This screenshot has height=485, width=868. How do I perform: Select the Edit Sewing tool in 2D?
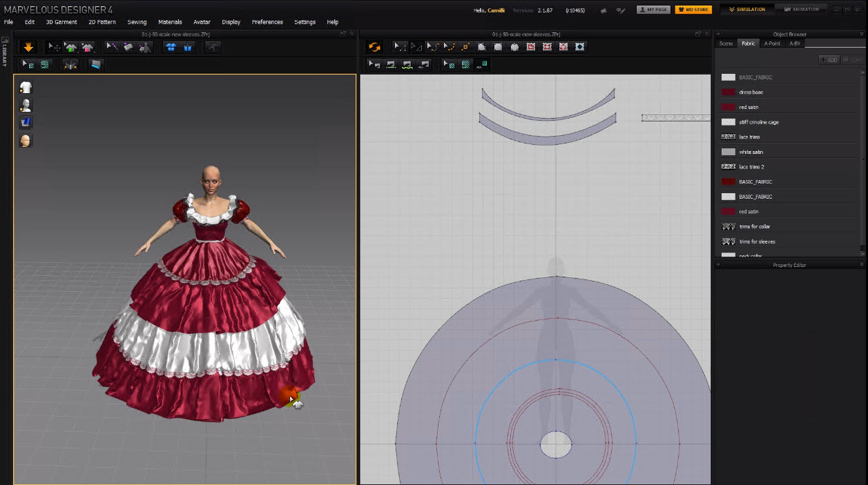pos(374,64)
